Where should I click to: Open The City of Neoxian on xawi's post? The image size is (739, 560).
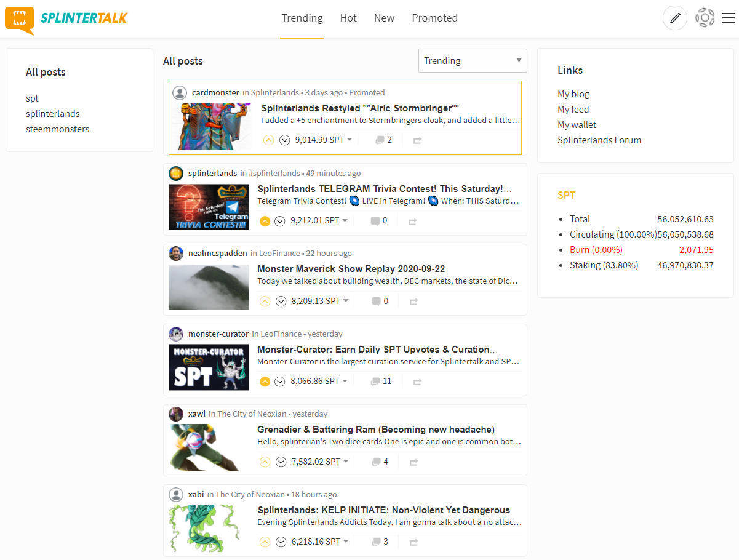252,414
